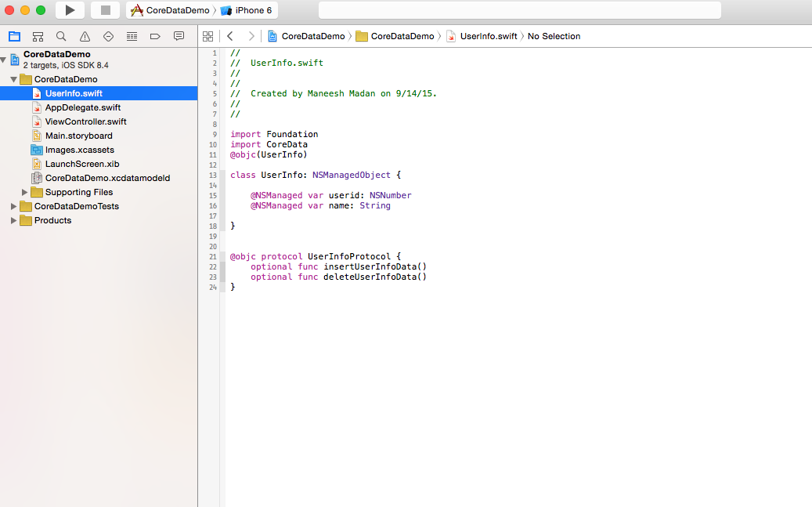Click the 'import CoreData' line
Viewport: 812px width, 507px height.
269,145
